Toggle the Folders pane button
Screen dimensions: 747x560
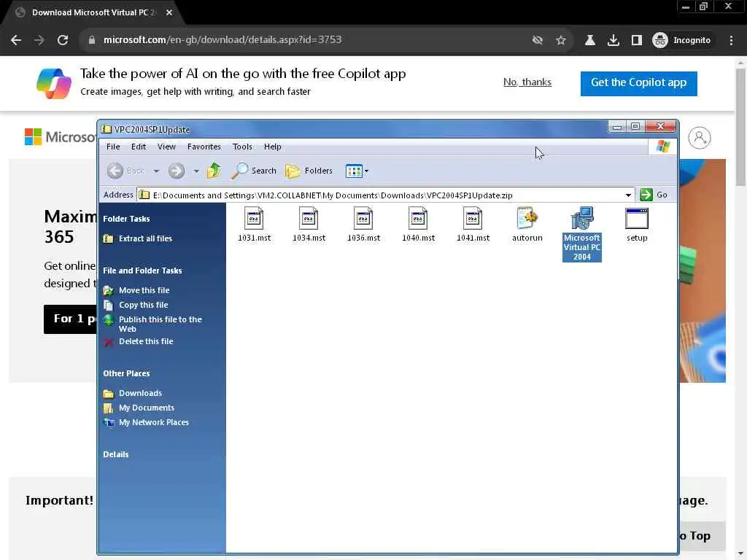pyautogui.click(x=309, y=171)
